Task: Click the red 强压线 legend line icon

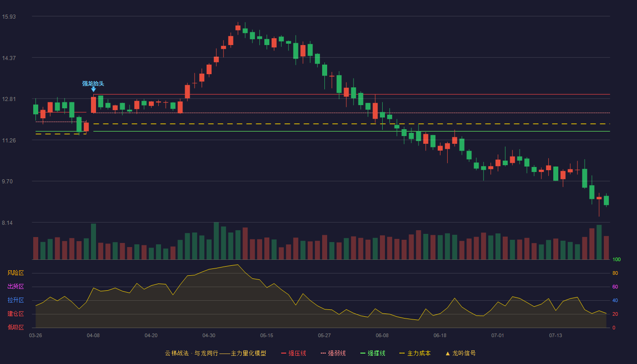Action: coord(283,353)
